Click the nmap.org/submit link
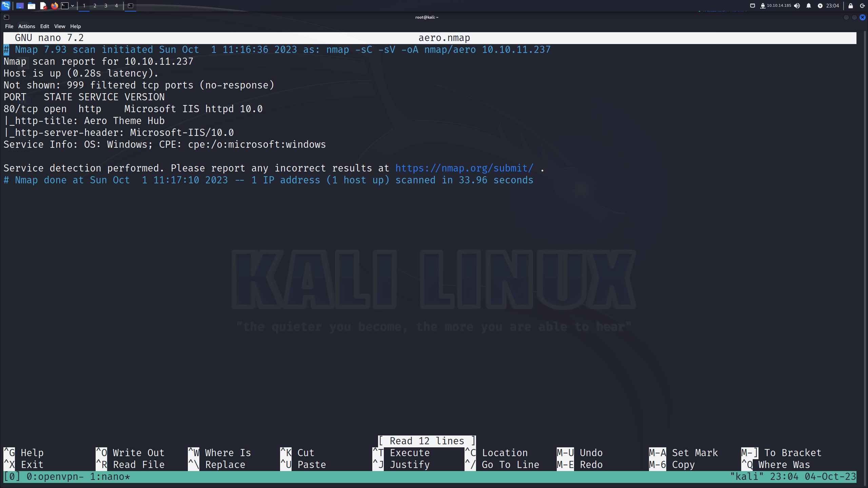This screenshot has width=868, height=488. [x=464, y=168]
